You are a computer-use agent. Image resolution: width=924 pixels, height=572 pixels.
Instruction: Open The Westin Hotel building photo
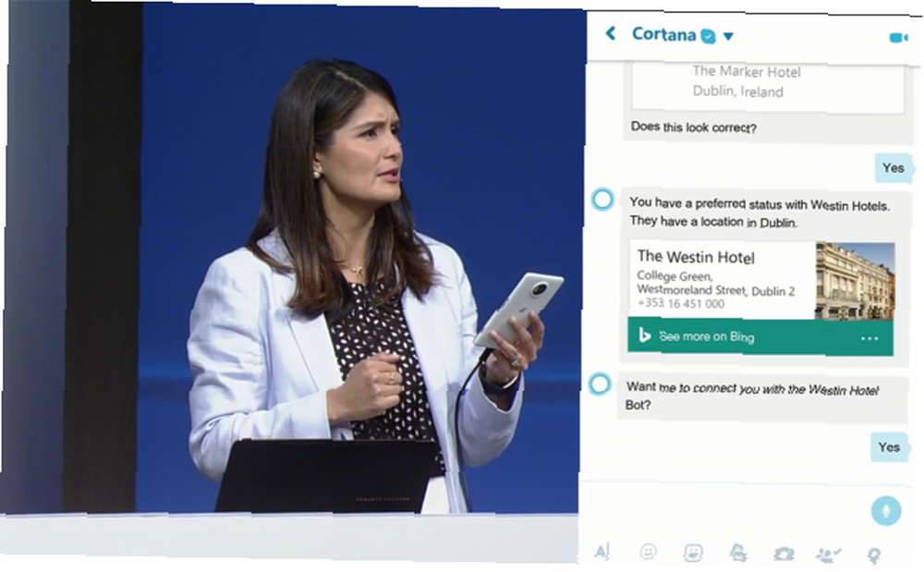(x=855, y=282)
